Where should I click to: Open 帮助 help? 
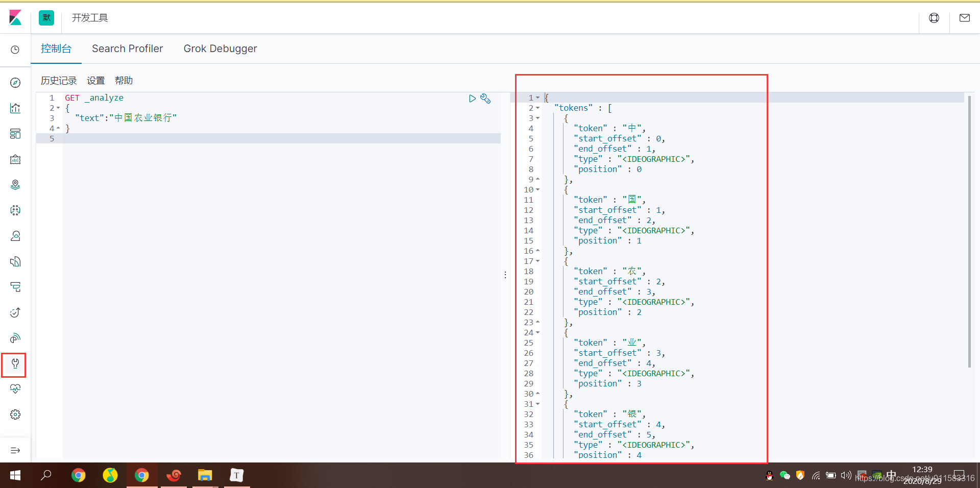(x=124, y=81)
